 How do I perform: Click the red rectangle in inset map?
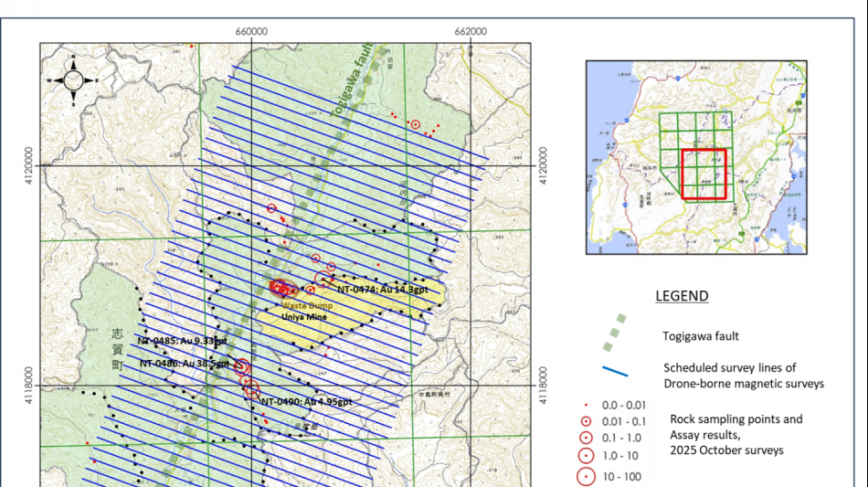tap(704, 173)
